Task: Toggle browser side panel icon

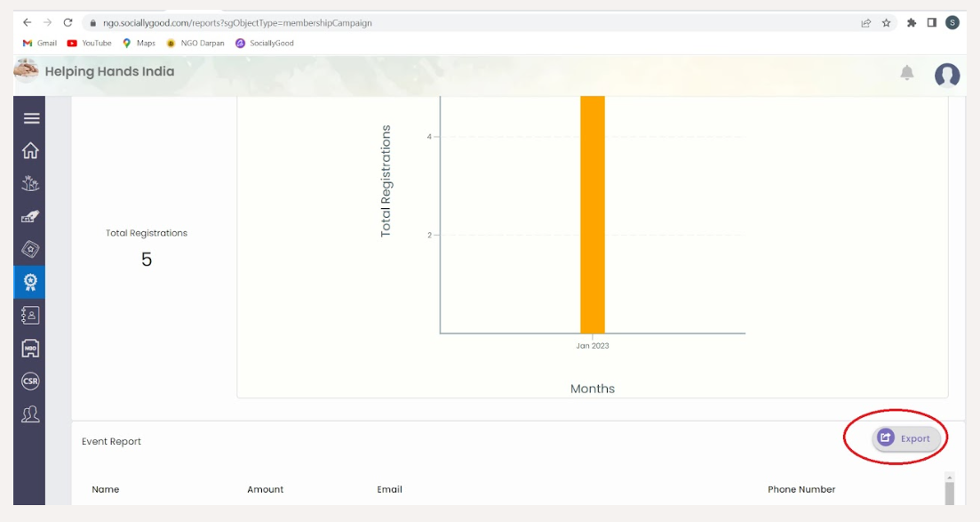Action: pyautogui.click(x=931, y=22)
